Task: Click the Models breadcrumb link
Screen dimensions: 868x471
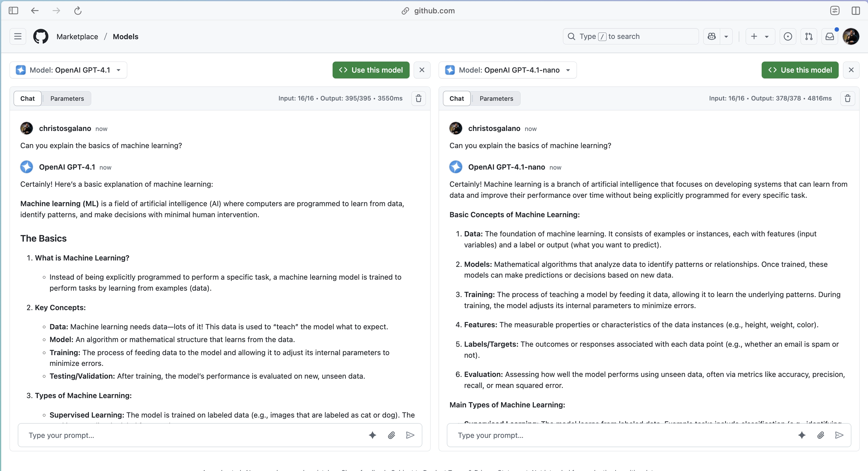Action: 125,36
